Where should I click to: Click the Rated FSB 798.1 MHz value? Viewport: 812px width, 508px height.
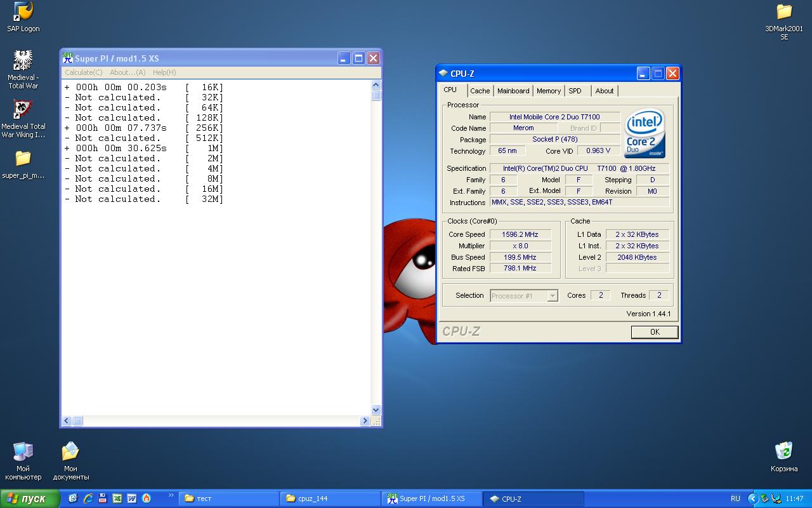pyautogui.click(x=520, y=268)
